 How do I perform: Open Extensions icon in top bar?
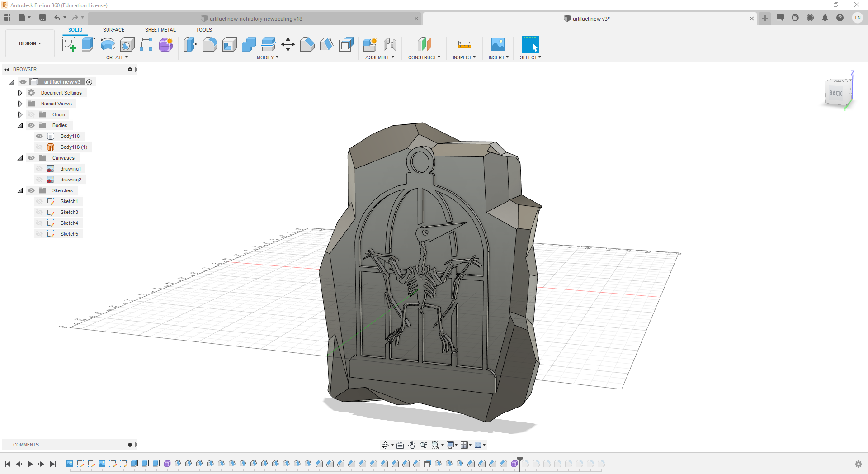click(795, 18)
